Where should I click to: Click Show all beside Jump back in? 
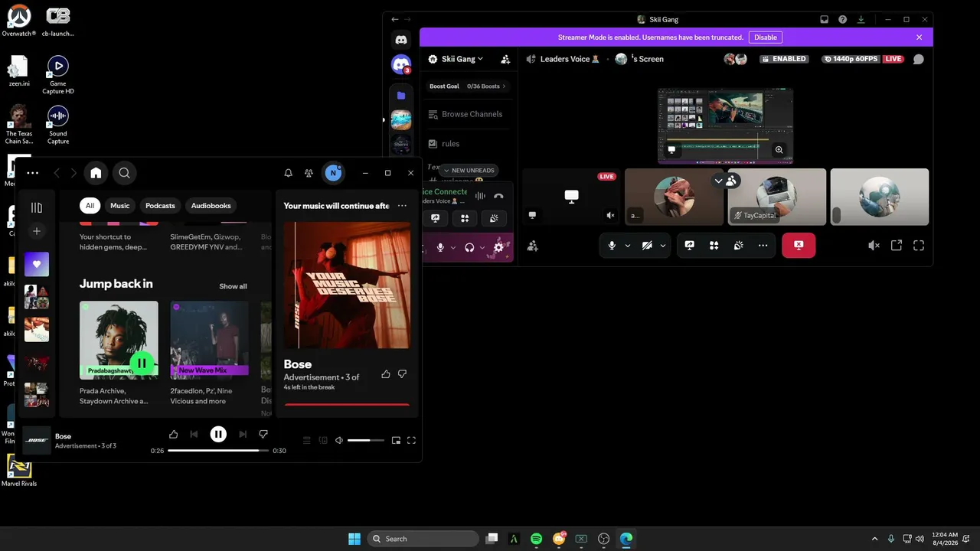(233, 286)
